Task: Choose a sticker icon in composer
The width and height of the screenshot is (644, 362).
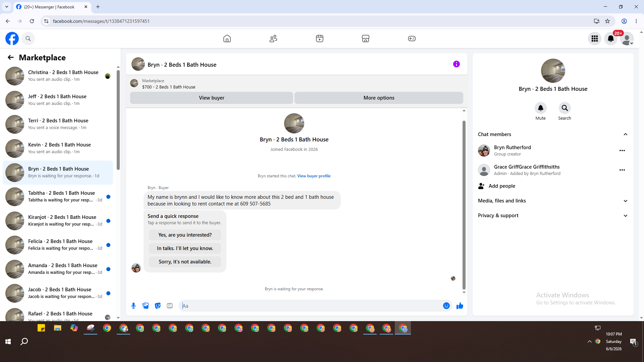Action: point(158,306)
